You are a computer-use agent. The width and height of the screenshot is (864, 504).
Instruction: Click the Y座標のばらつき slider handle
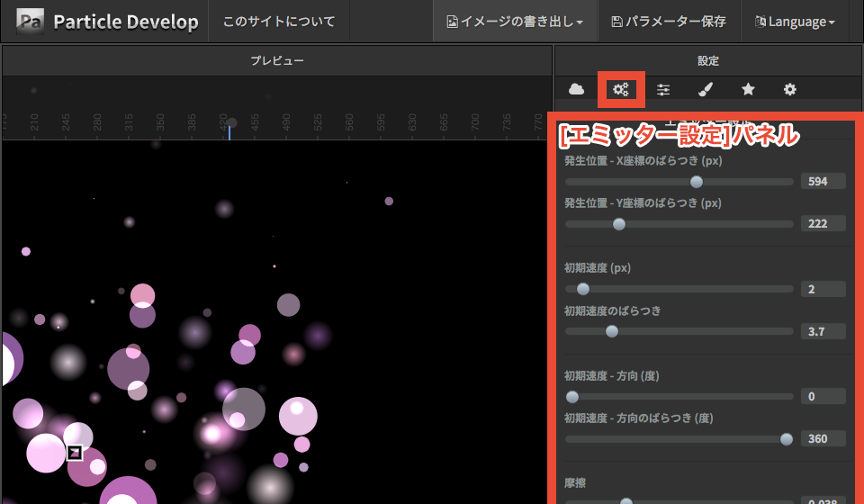pyautogui.click(x=618, y=224)
